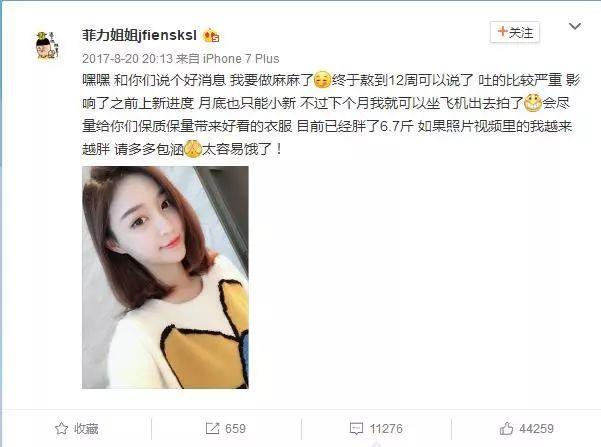The width and height of the screenshot is (601, 447).
Task: Open reposts via the 659 count
Action: [x=235, y=429]
